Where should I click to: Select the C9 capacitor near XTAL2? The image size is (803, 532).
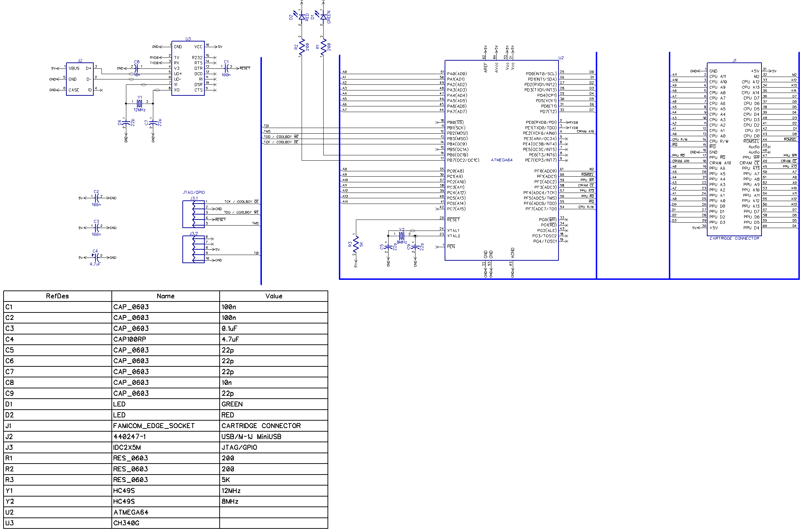415,247
